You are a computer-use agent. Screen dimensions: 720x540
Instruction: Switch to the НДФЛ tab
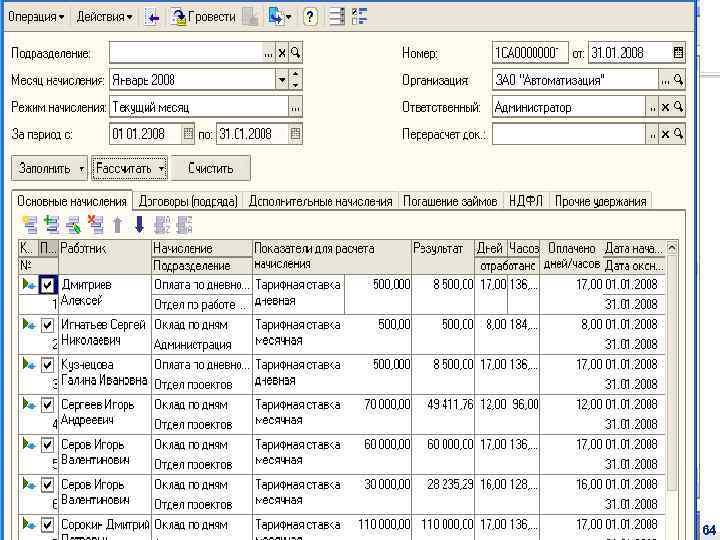pos(525,201)
